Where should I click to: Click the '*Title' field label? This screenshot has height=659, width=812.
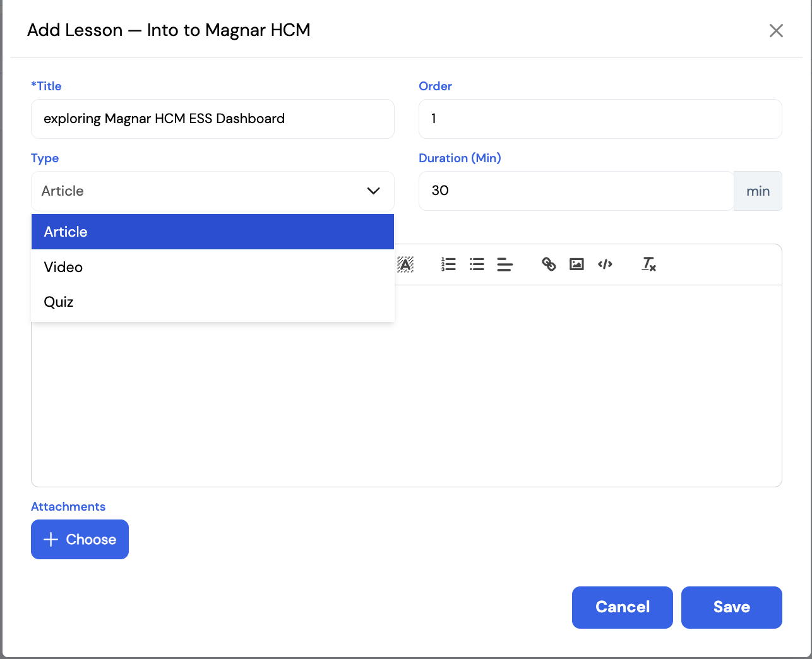coord(46,86)
